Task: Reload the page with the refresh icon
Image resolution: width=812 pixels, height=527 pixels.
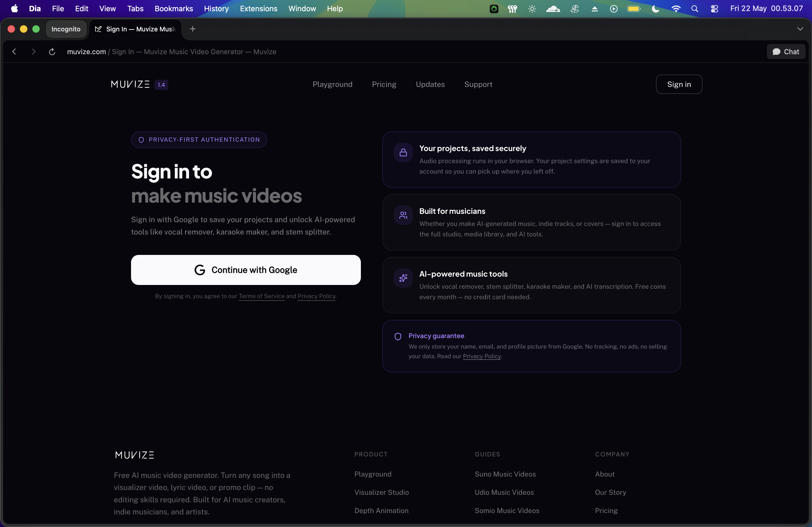Action: (52, 52)
